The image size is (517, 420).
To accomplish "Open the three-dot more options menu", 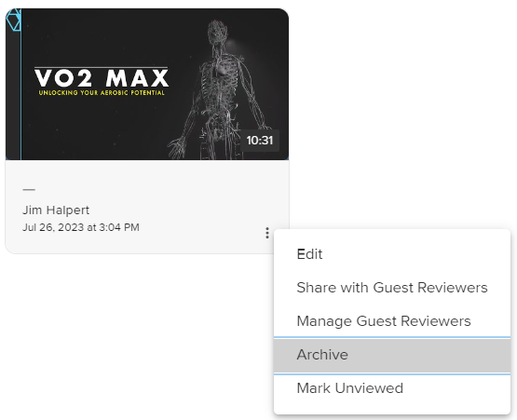I will (x=267, y=233).
